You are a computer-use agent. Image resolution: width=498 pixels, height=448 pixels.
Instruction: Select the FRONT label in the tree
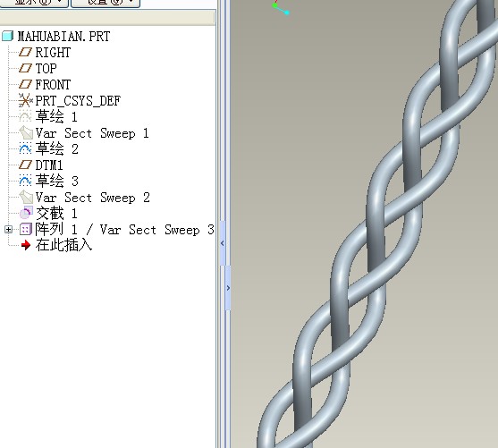pos(53,85)
